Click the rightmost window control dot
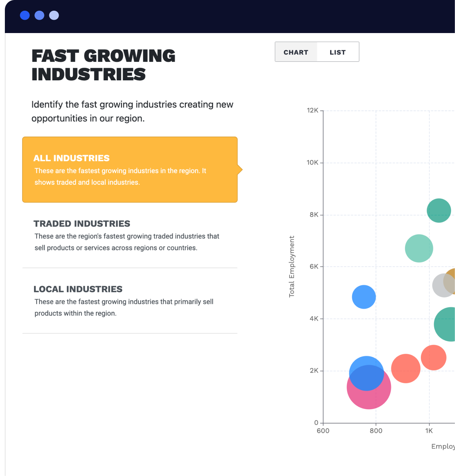 point(54,15)
